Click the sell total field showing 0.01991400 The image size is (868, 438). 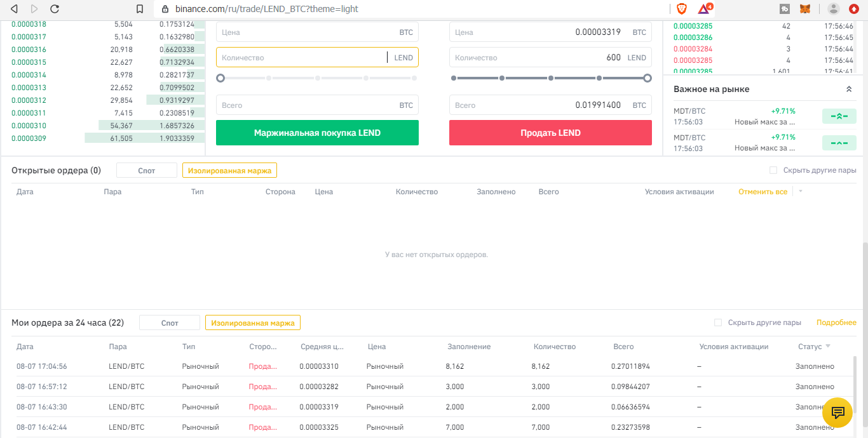pos(550,105)
